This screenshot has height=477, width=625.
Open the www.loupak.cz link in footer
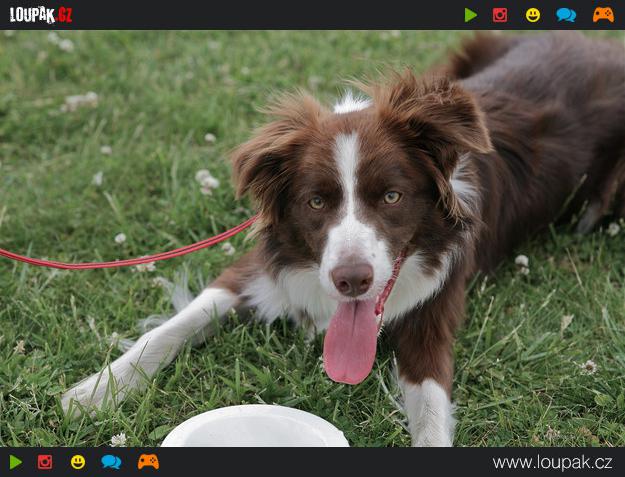(x=552, y=462)
